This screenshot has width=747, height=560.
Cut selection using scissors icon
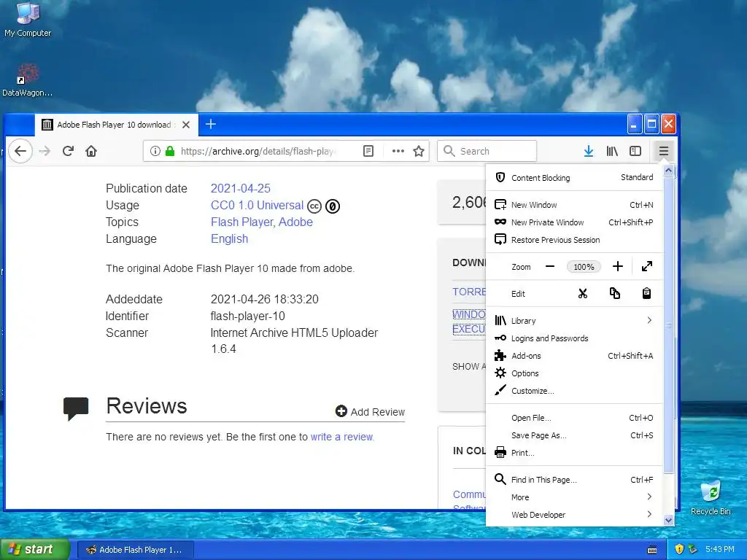(x=583, y=293)
